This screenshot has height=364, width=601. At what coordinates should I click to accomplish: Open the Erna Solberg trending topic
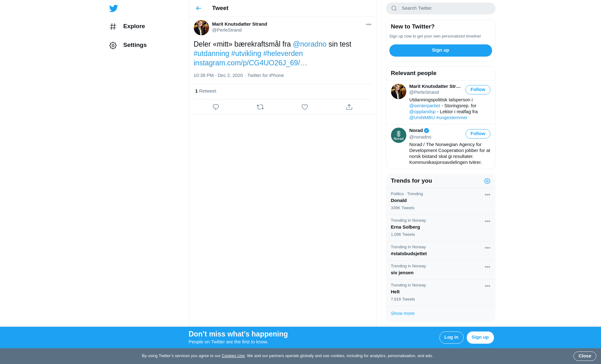440,228
